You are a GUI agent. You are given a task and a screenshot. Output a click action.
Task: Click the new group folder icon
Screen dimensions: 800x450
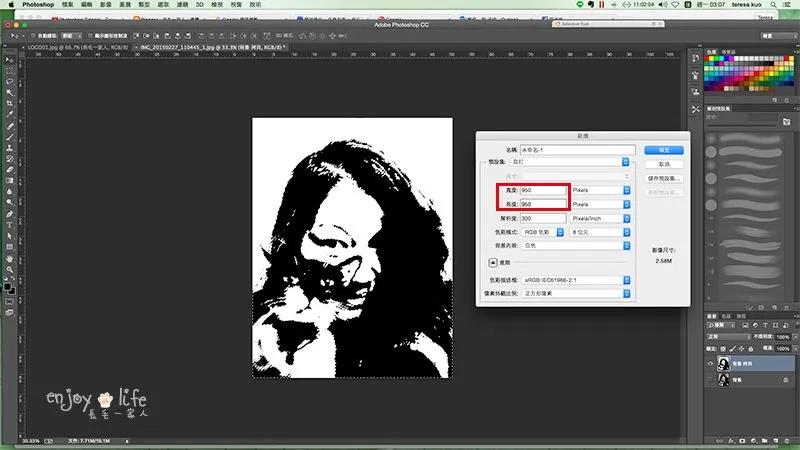click(x=764, y=441)
